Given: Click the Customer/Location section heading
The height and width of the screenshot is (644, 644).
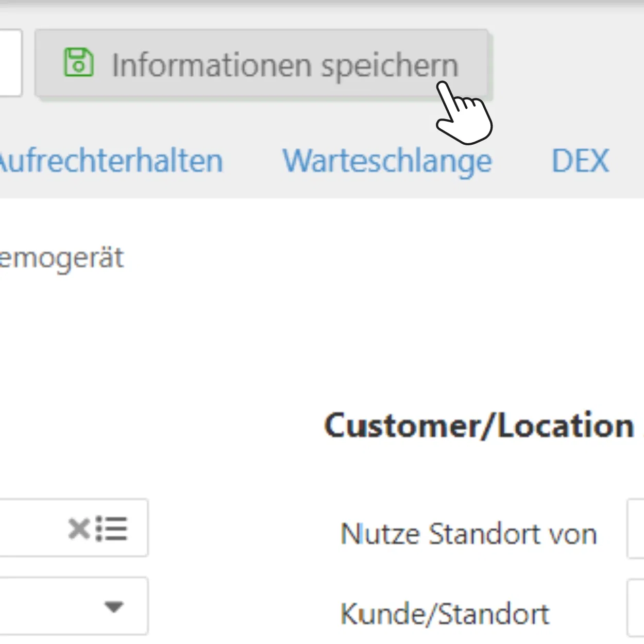Looking at the screenshot, I should point(479,426).
